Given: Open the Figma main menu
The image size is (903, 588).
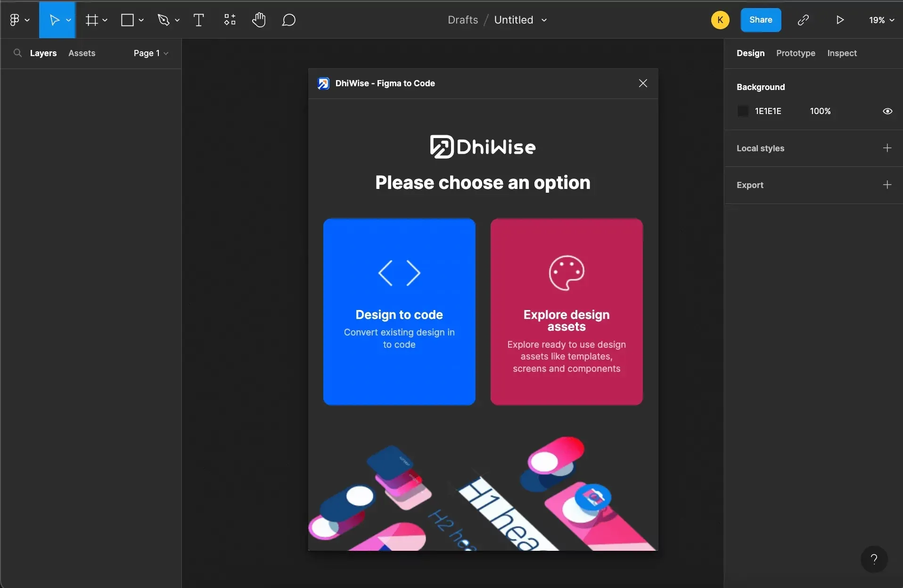Looking at the screenshot, I should 16,20.
